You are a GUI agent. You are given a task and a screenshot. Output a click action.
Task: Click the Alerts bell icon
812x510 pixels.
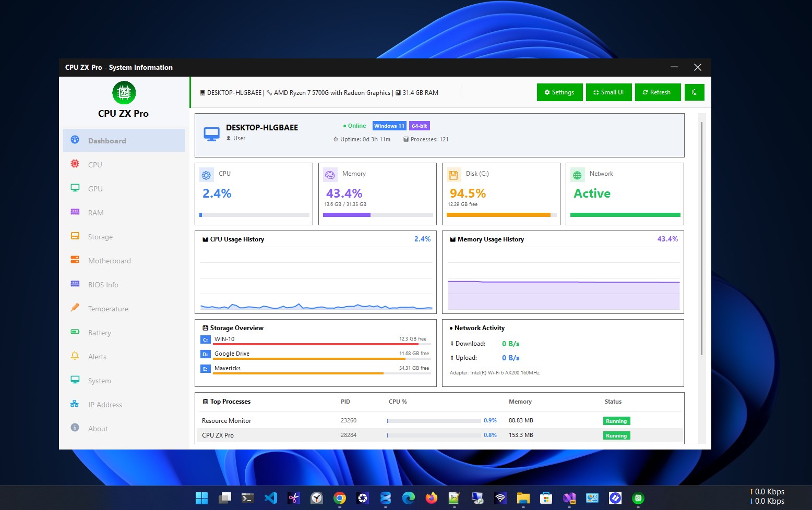[x=75, y=356]
